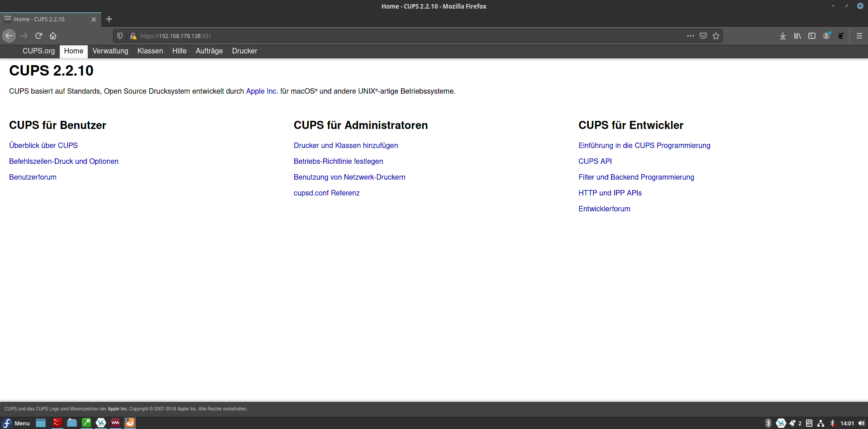The width and height of the screenshot is (868, 429).
Task: Show the connection security lock warning
Action: click(x=133, y=36)
